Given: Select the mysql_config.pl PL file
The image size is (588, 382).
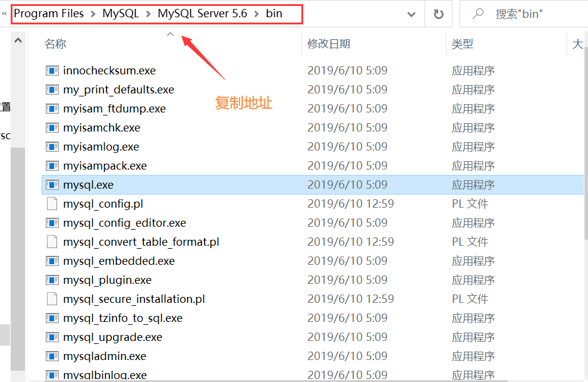Looking at the screenshot, I should (x=52, y=203).
